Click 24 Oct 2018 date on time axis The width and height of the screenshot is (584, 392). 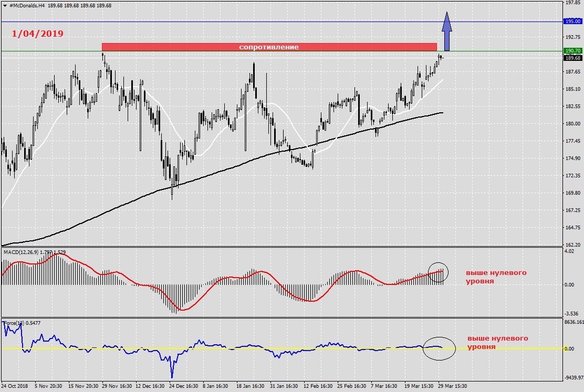[x=16, y=386]
